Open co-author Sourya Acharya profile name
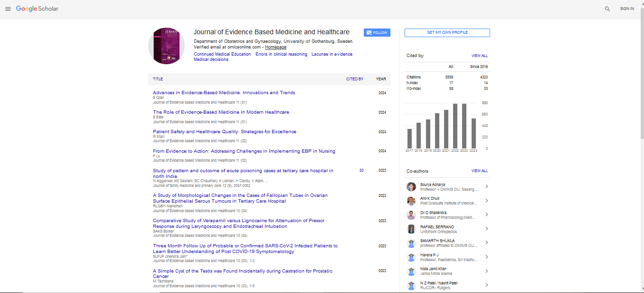 (x=433, y=185)
